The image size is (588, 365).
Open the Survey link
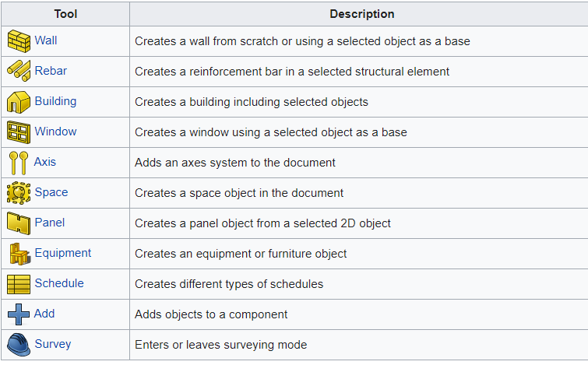53,344
